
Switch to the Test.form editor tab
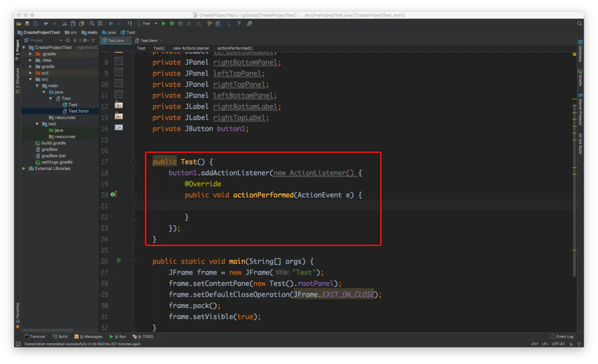(149, 40)
